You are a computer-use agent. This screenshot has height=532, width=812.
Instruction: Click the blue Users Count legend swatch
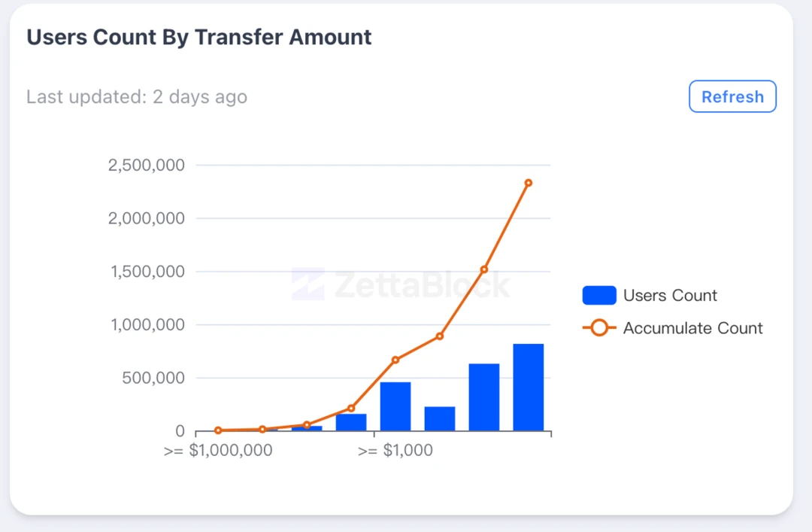[599, 296]
